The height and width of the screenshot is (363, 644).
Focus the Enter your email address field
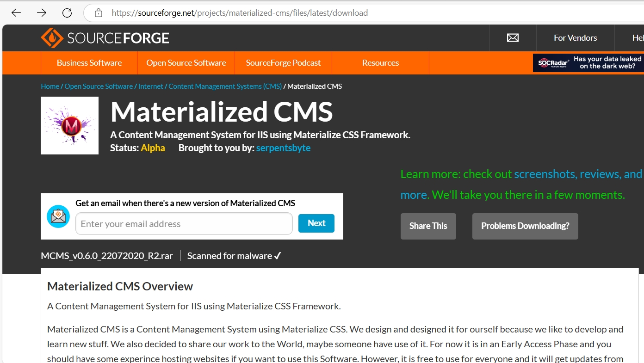click(x=184, y=224)
